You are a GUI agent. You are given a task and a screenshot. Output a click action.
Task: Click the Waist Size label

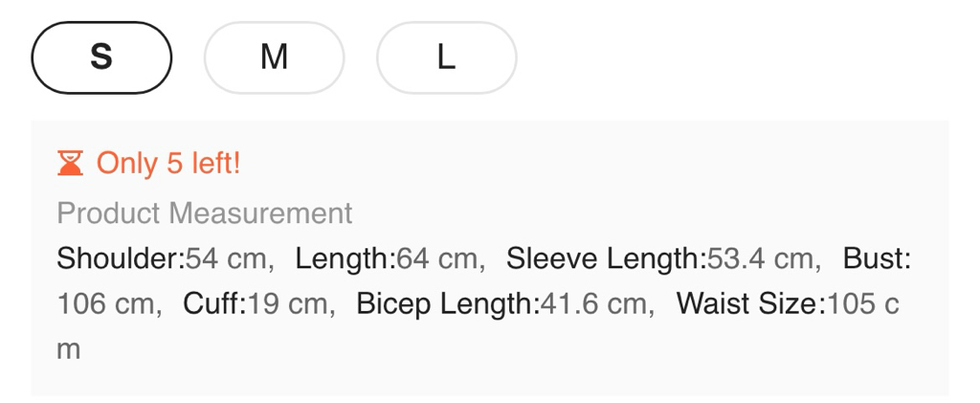[750, 304]
